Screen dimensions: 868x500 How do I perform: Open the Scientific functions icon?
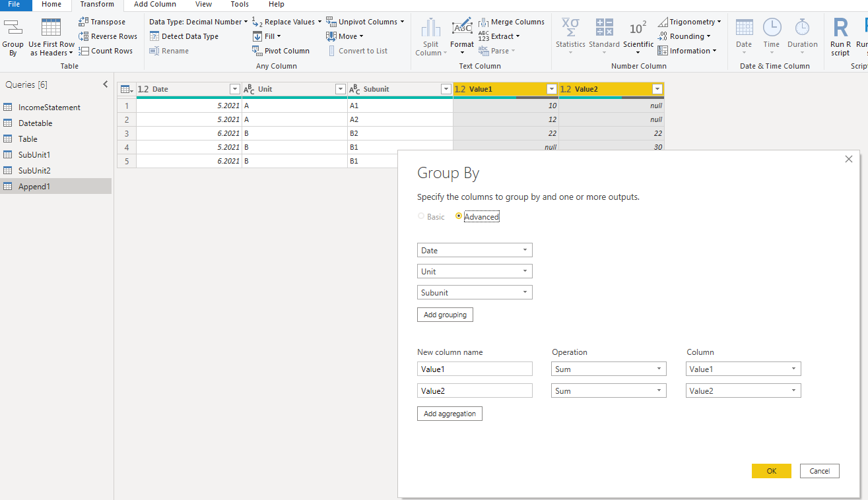tap(638, 28)
